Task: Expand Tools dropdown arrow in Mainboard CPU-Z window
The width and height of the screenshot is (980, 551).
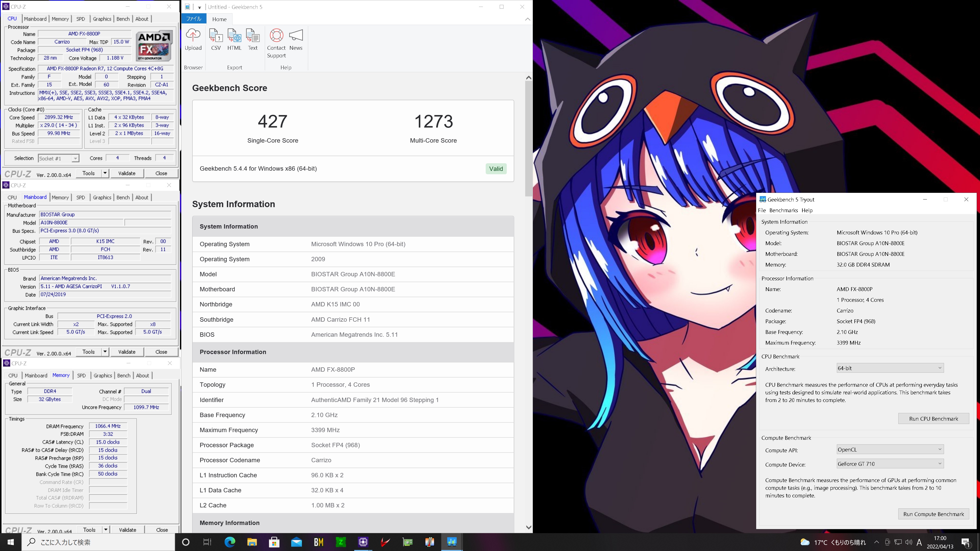Action: [105, 352]
